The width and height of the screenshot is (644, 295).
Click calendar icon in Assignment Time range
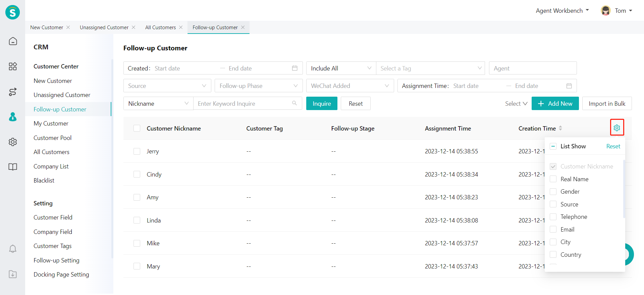[569, 86]
